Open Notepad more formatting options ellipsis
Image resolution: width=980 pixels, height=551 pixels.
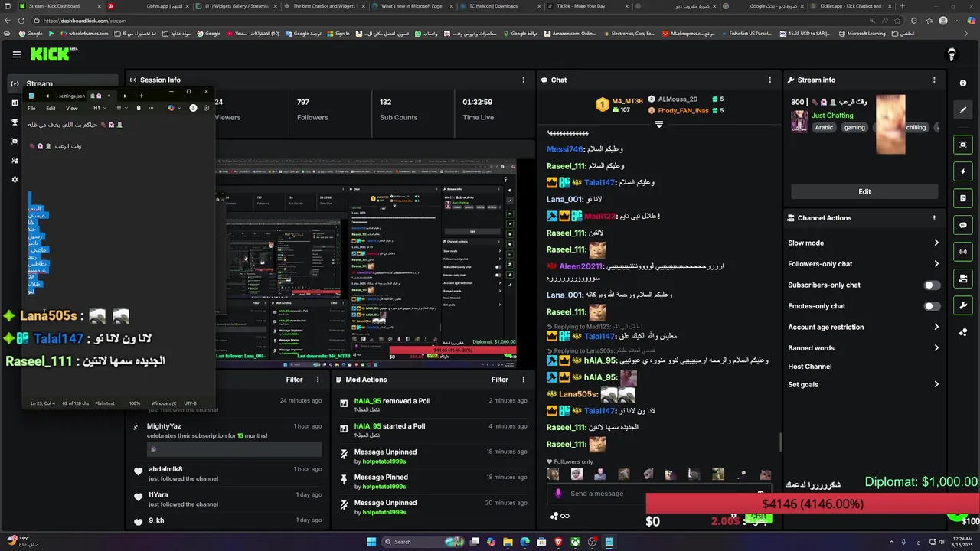[x=151, y=108]
